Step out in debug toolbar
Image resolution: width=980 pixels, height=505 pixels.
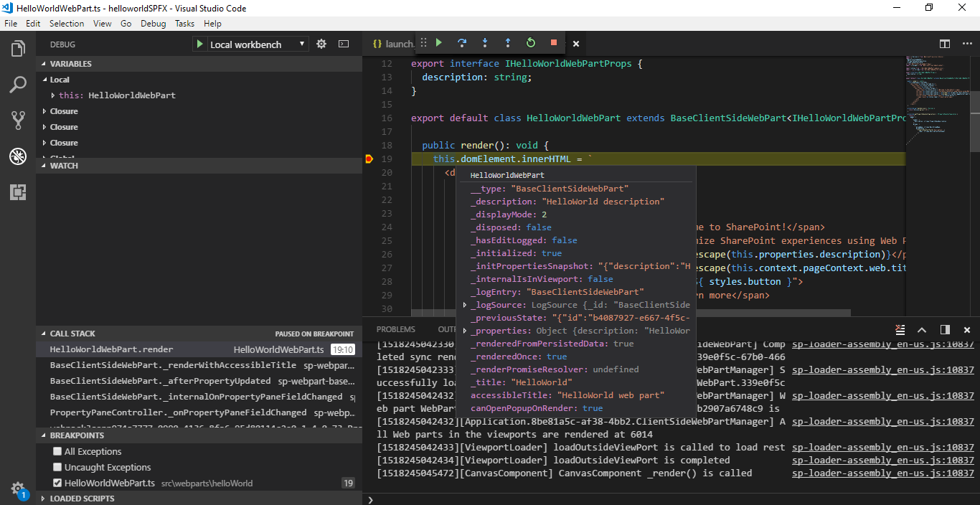508,43
